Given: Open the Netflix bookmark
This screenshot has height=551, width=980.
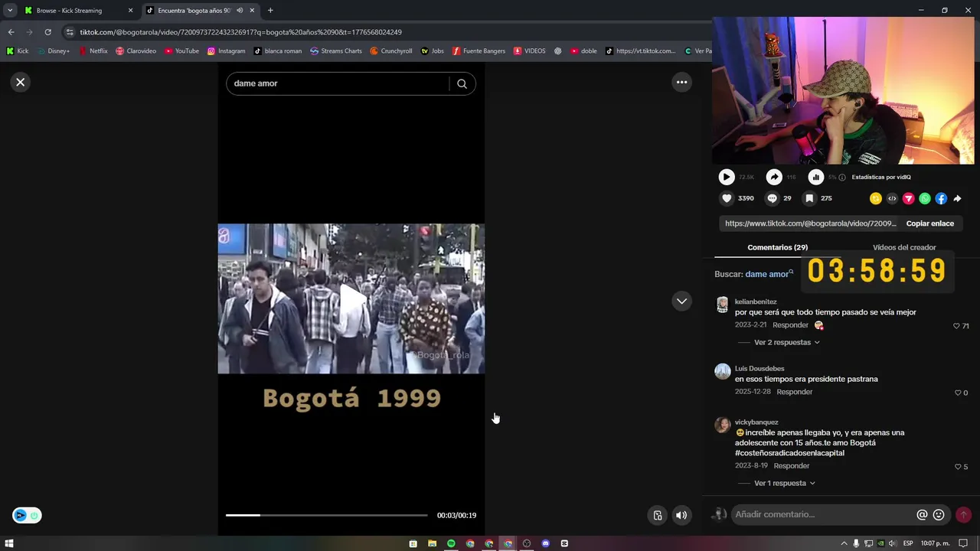Looking at the screenshot, I should [93, 51].
